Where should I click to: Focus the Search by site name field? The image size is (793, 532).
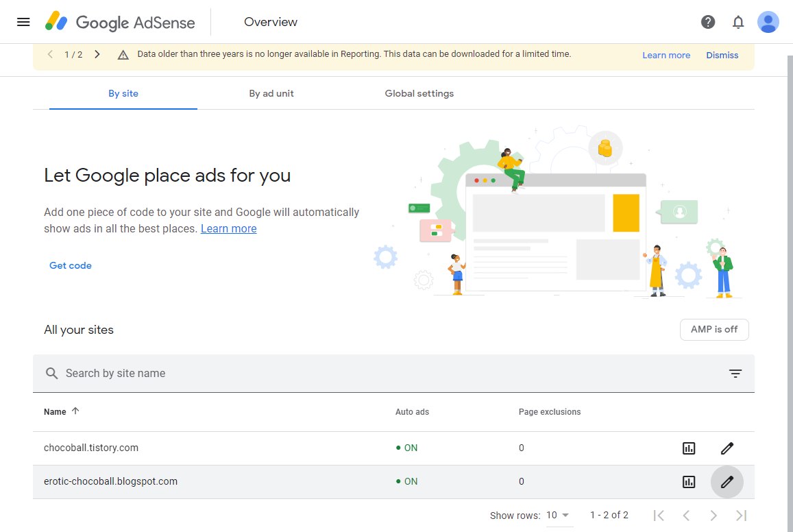tap(393, 373)
